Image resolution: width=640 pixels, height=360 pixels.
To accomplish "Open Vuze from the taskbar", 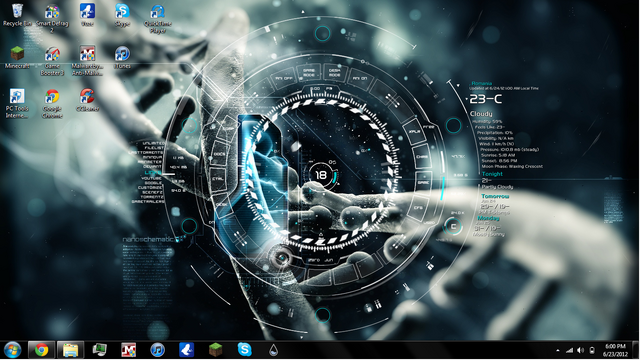I will 186,350.
